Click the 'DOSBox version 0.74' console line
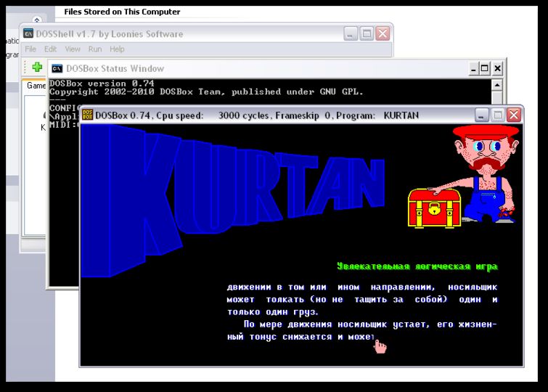The image size is (548, 392). pyautogui.click(x=102, y=83)
